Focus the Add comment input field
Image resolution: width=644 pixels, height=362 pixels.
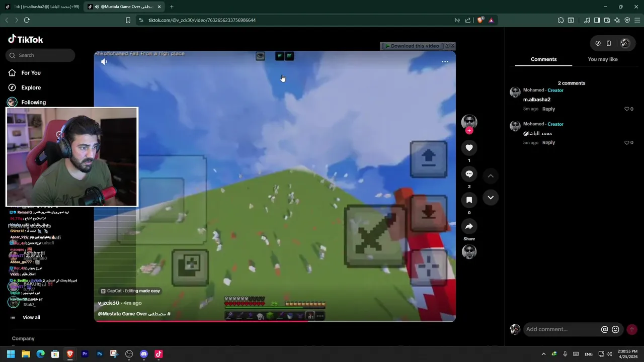[x=561, y=329]
